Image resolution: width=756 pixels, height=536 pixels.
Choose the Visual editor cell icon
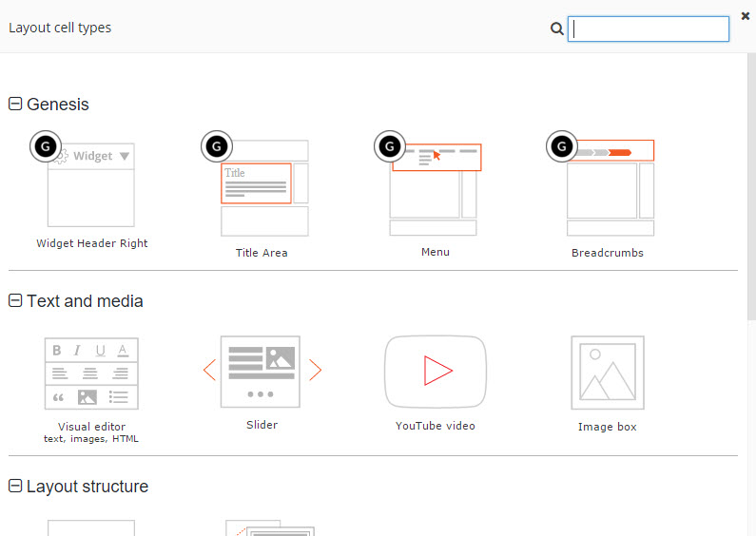point(91,373)
